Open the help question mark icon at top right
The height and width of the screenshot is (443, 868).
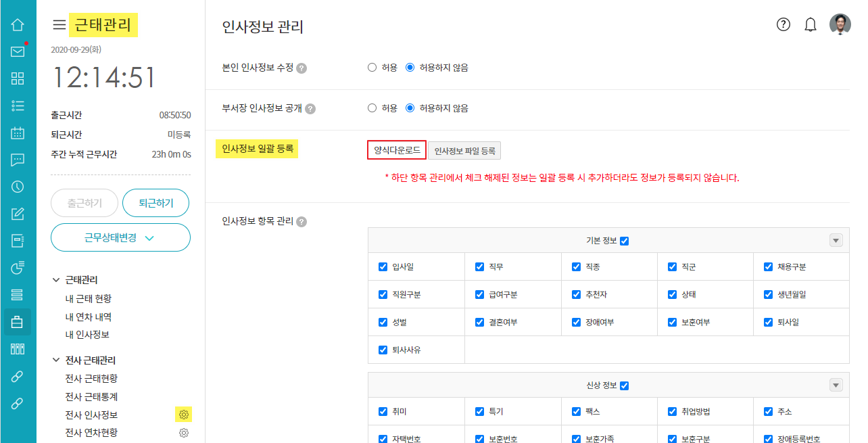[783, 25]
